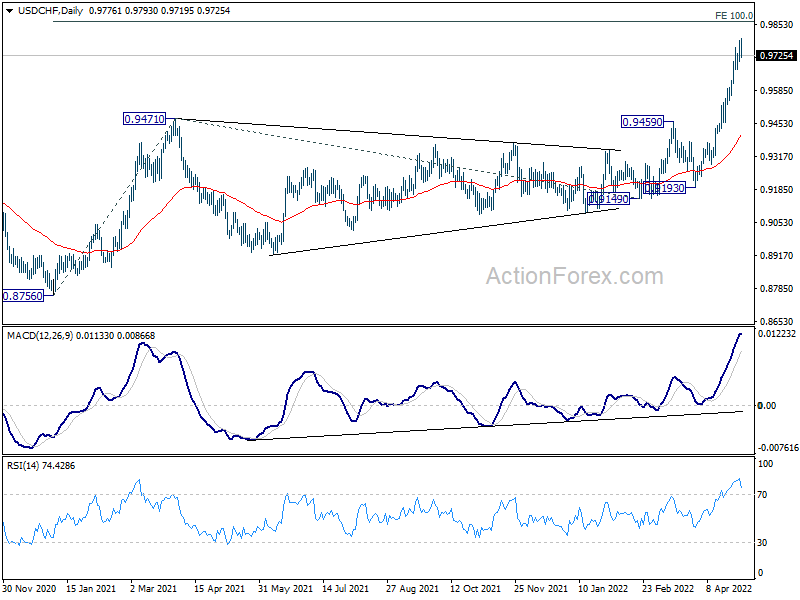Select the FE 100.0 level label

point(734,16)
